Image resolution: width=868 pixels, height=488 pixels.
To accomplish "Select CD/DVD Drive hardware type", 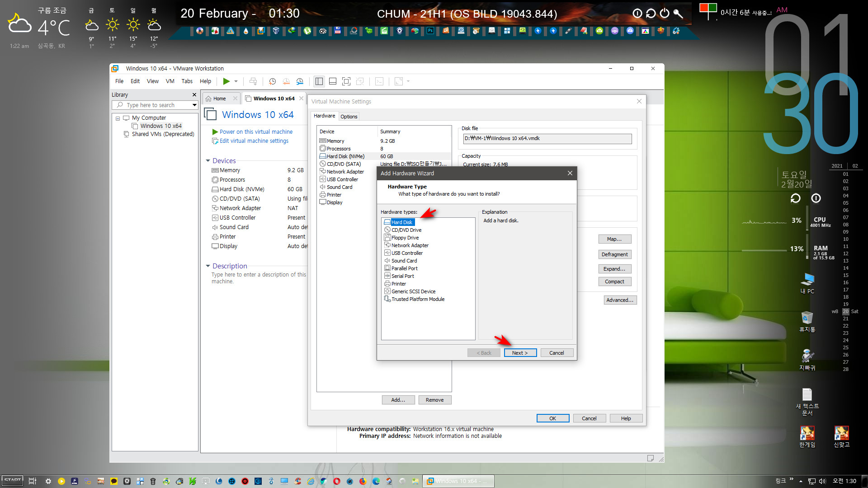I will tap(406, 230).
